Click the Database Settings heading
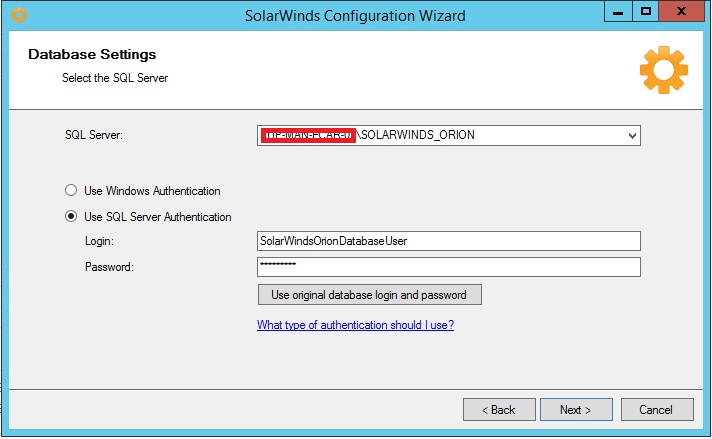This screenshot has width=712, height=439. coord(92,55)
